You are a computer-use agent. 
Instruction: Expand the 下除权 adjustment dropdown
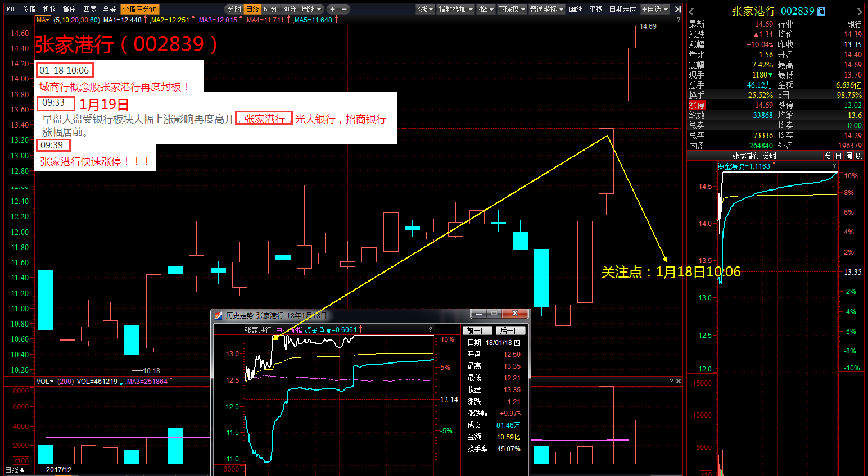pos(512,9)
